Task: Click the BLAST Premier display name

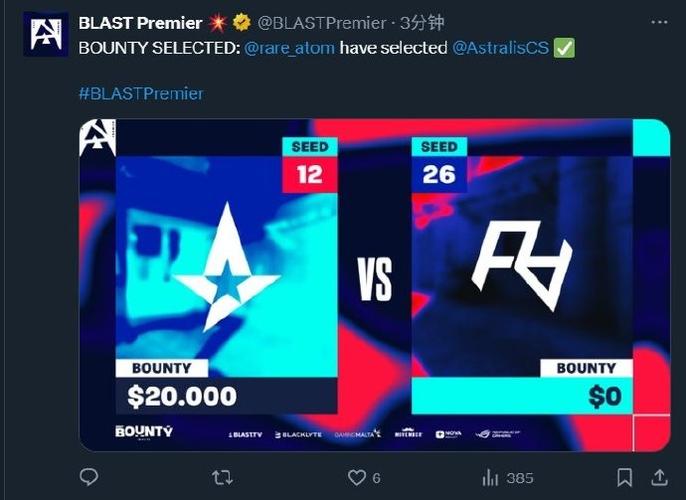Action: 140,23
